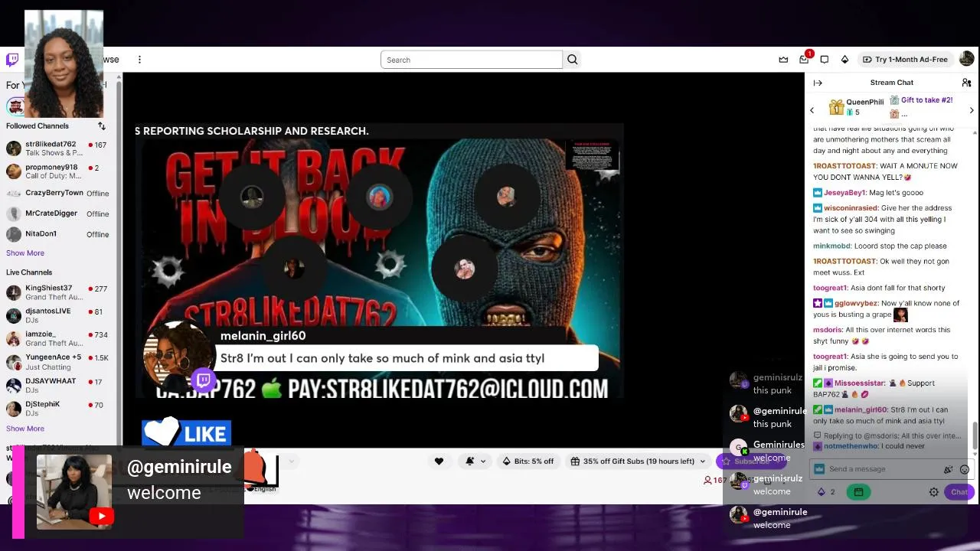Click melanin_girl60 username in chat
The height and width of the screenshot is (551, 980).
861,409
